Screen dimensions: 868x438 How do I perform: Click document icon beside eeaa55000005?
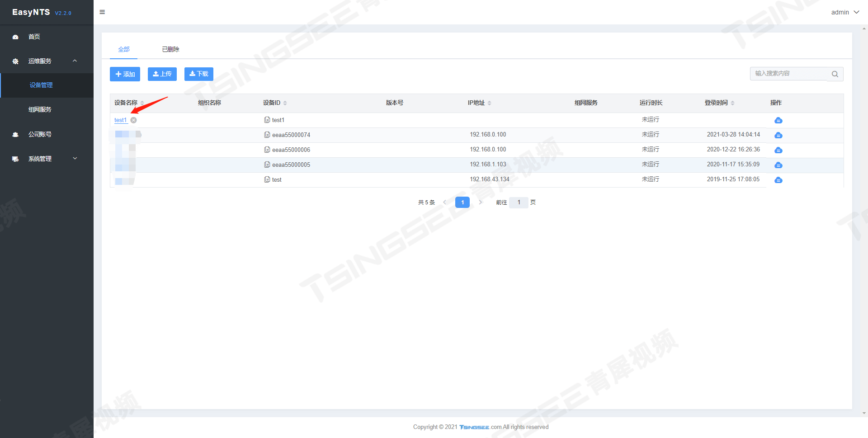[x=267, y=165]
